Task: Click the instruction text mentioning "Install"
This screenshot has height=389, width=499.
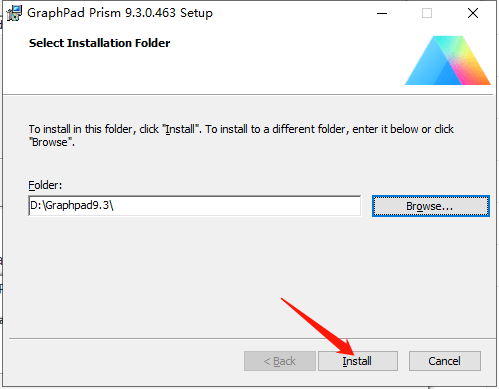Action: click(x=241, y=135)
